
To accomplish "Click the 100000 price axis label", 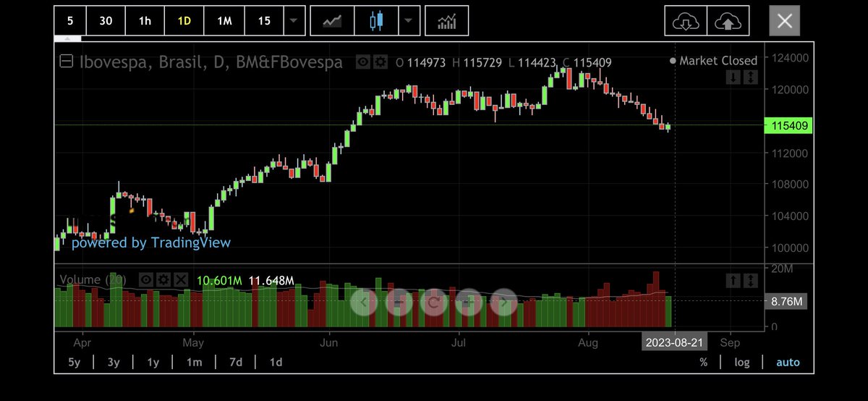I will tap(791, 247).
